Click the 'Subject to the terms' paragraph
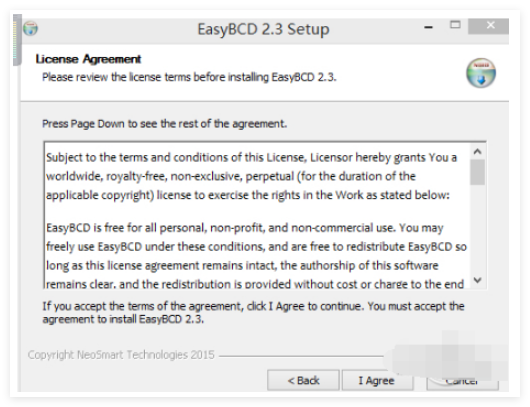Screen dimensions: 530x407 (x=251, y=176)
